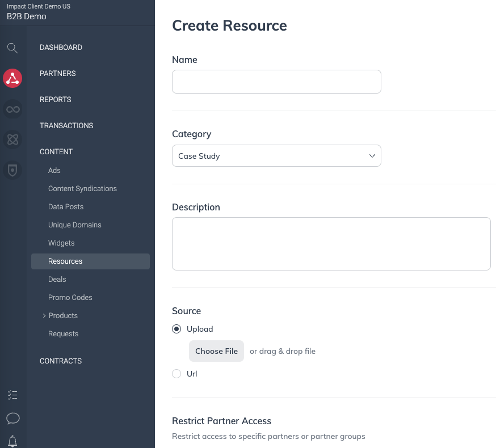This screenshot has width=496, height=448.
Task: Open the Category dropdown showing Case Study
Action: tap(276, 155)
